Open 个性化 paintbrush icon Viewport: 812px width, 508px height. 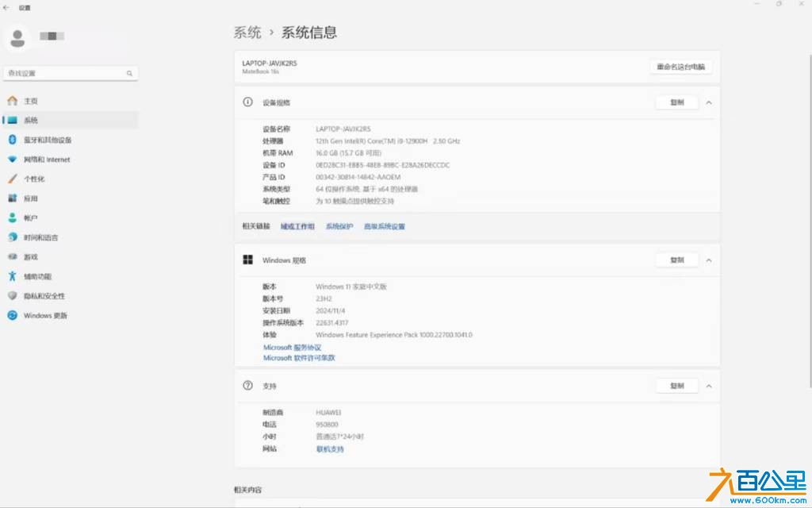tap(13, 179)
